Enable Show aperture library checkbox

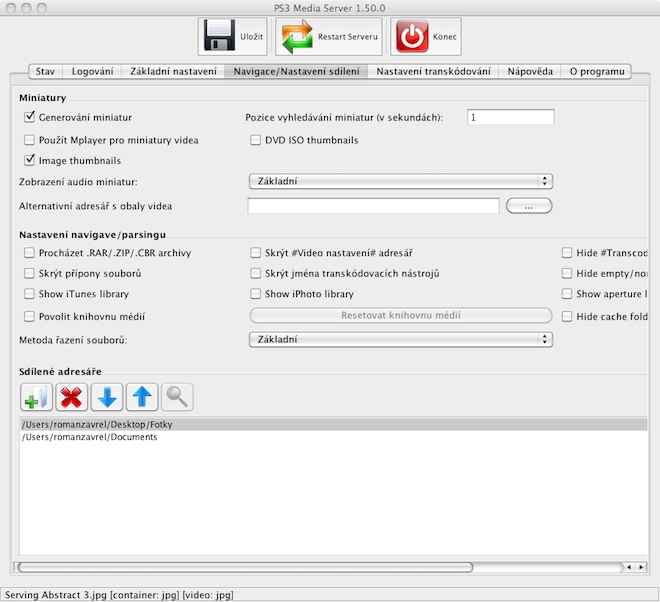[567, 293]
